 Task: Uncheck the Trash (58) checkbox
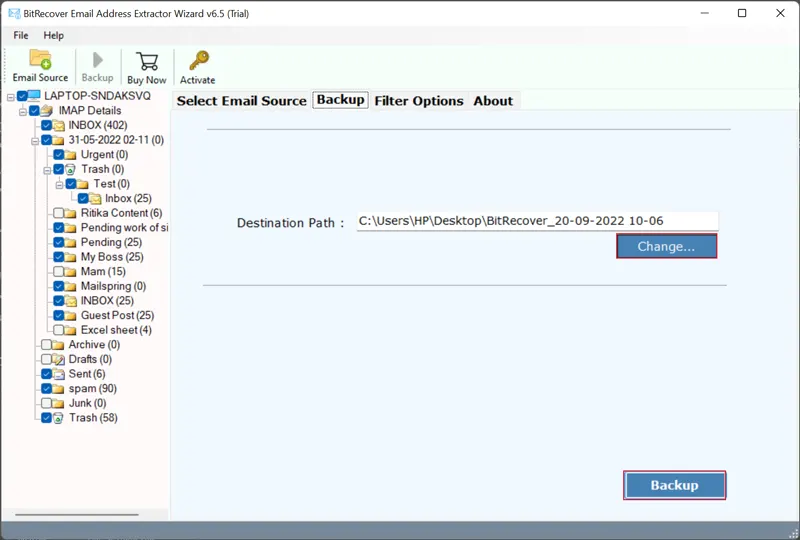click(x=46, y=418)
